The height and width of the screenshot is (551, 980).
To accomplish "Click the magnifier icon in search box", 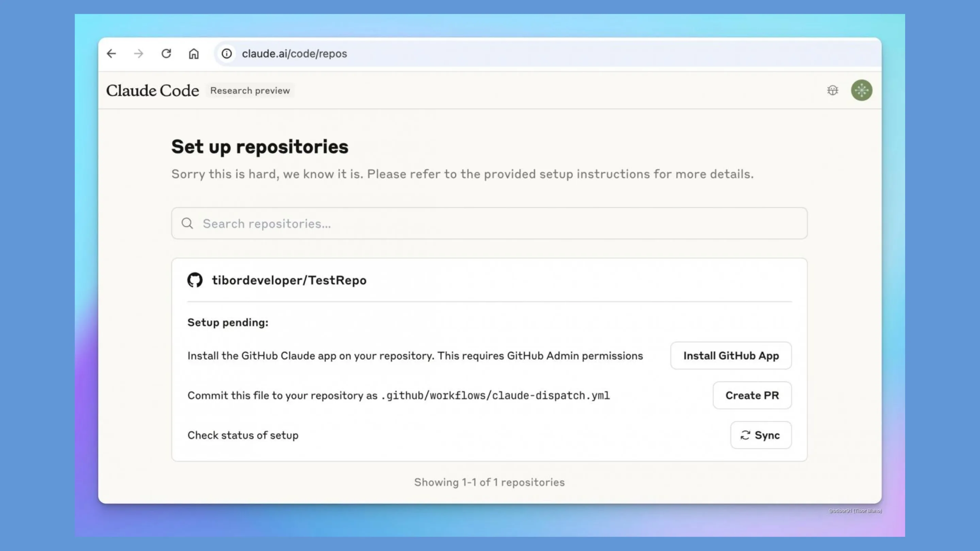I will tap(187, 223).
